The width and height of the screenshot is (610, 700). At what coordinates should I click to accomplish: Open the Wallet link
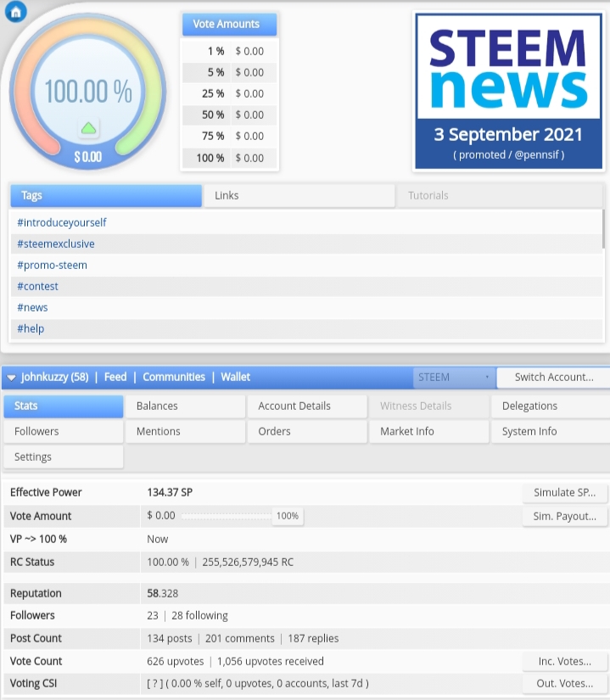(236, 378)
